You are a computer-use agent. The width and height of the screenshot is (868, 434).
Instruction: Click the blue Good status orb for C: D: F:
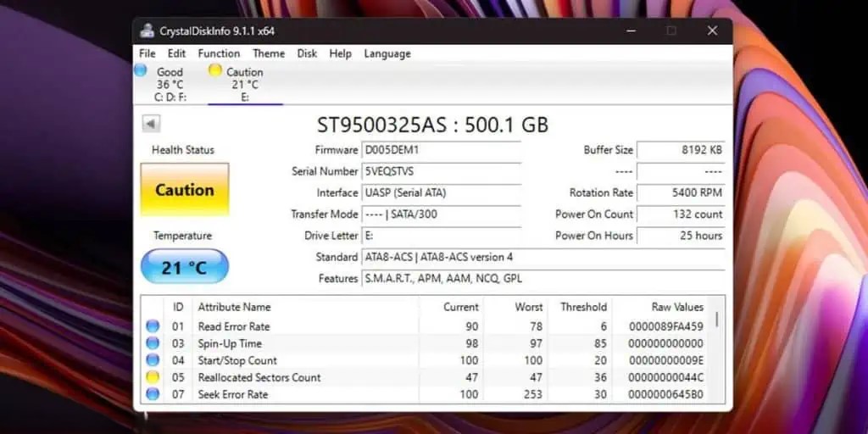(141, 70)
